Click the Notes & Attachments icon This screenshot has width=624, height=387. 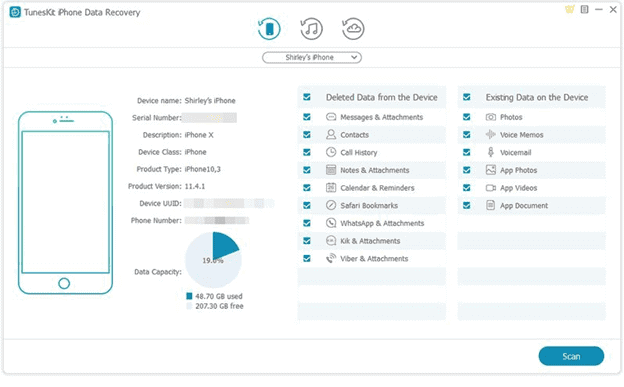click(331, 170)
